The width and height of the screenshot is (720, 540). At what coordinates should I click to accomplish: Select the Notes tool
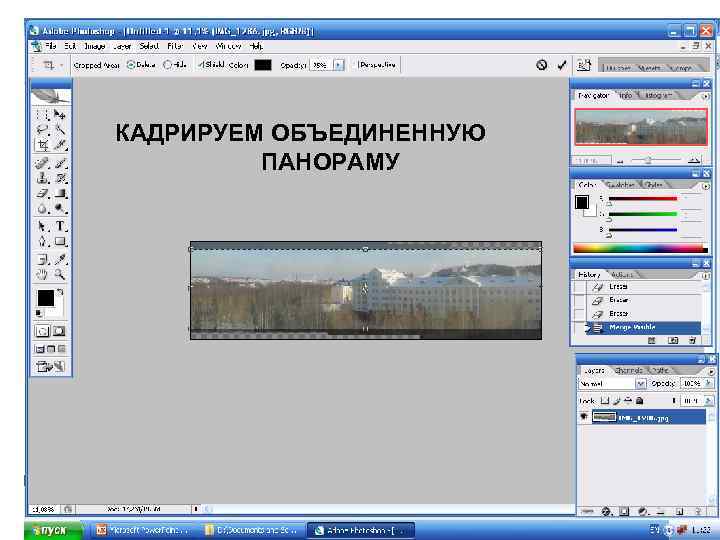point(43,259)
